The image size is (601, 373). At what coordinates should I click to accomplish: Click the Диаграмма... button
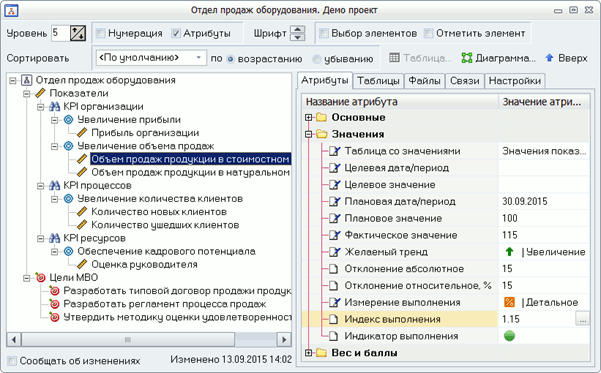[498, 58]
